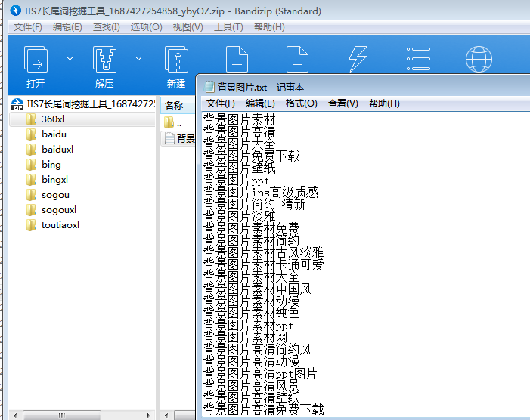Image resolution: width=530 pixels, height=420 pixels.
Task: Select the bingxl folder in tree
Action: (x=47, y=180)
